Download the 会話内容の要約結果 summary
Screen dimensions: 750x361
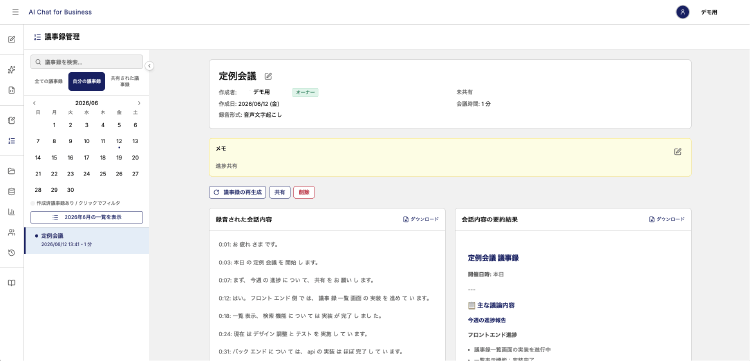(x=666, y=219)
